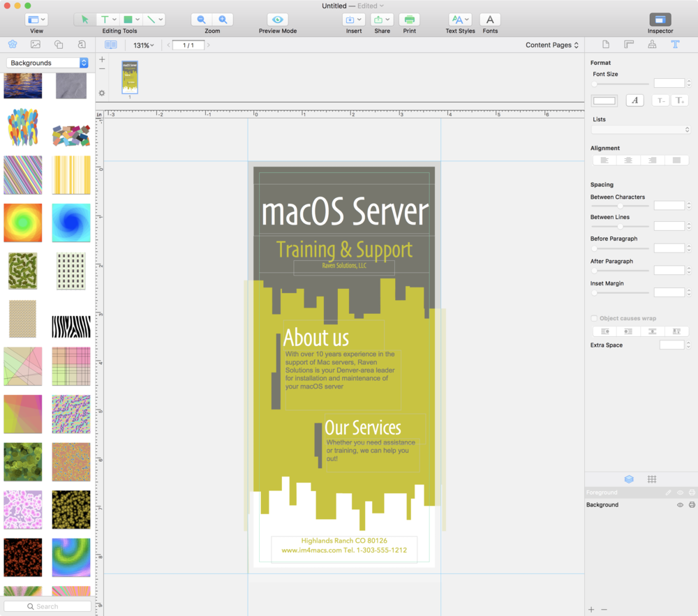Align text center
This screenshot has width=698, height=616.
click(628, 160)
